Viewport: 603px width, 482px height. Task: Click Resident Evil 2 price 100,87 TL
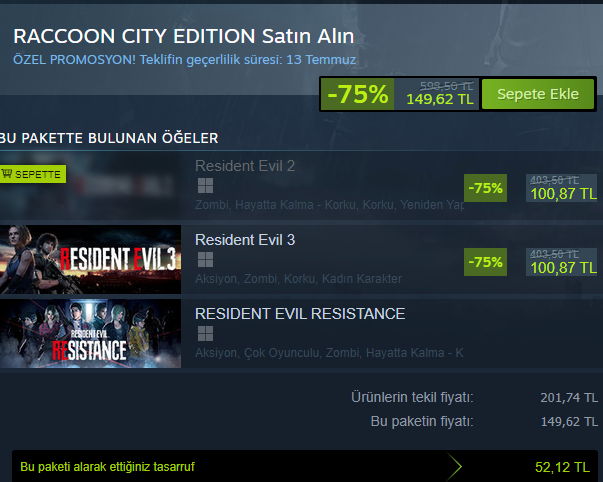point(563,194)
